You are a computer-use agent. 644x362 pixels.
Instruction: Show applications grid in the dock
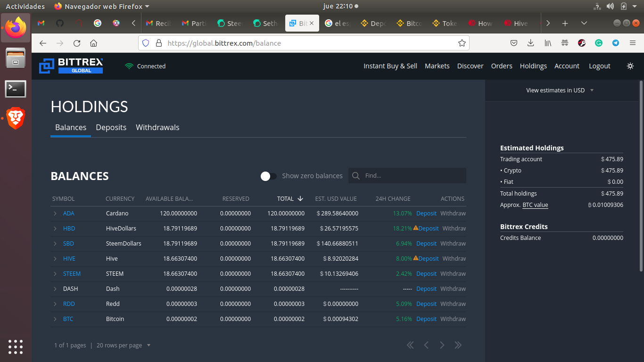pyautogui.click(x=16, y=346)
